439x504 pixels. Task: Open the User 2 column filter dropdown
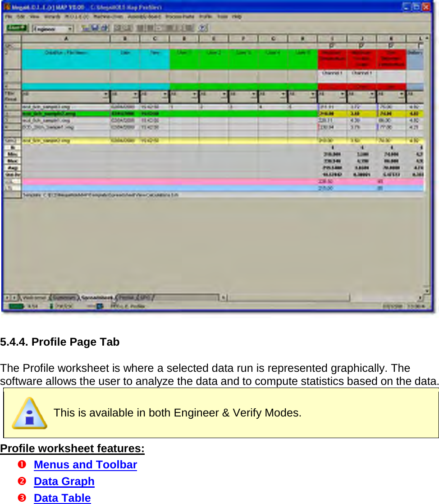click(x=224, y=94)
